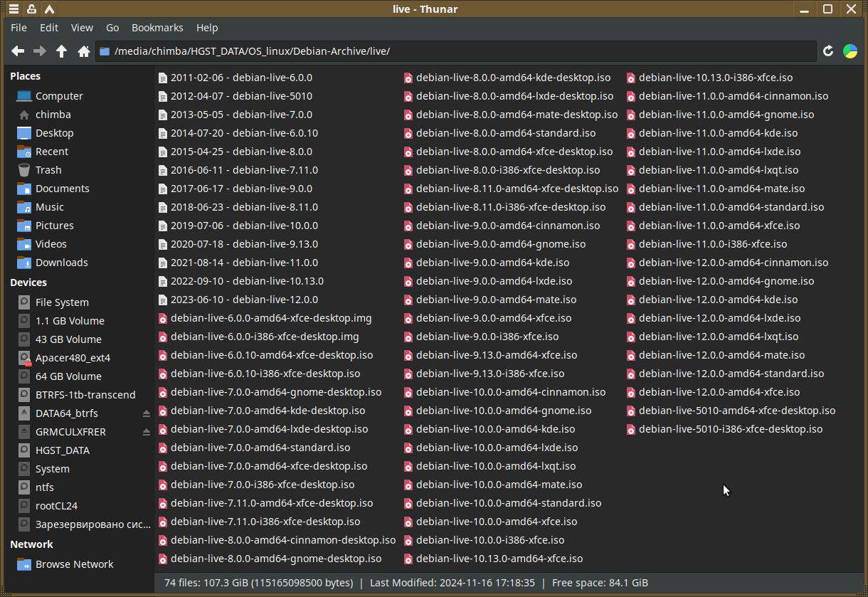Select debian-live-8.0.0-amd64-kde-desktop.iso

point(507,78)
